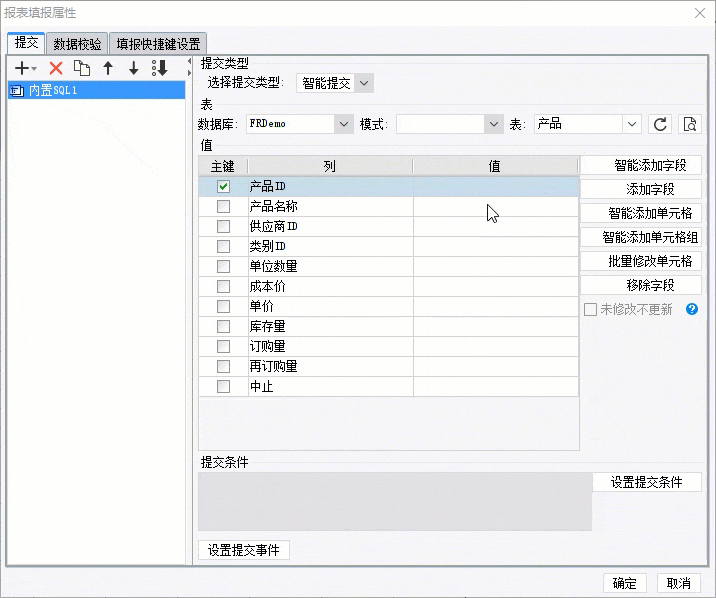Select the 供应商ID column name cell
716x598 pixels.
point(331,226)
